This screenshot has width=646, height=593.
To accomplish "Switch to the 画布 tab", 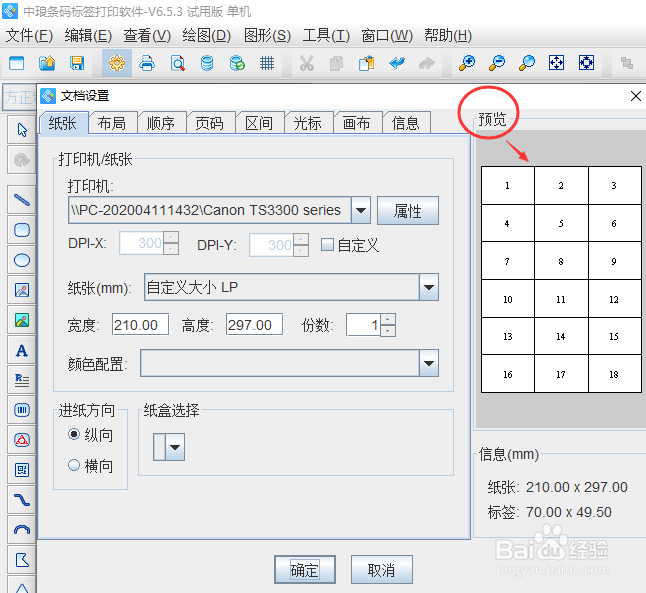I will point(357,123).
